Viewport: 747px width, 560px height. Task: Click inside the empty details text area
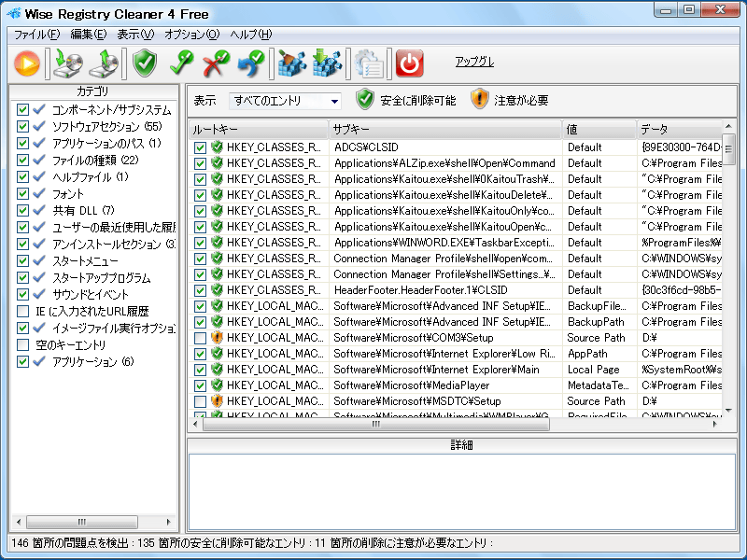[461, 492]
